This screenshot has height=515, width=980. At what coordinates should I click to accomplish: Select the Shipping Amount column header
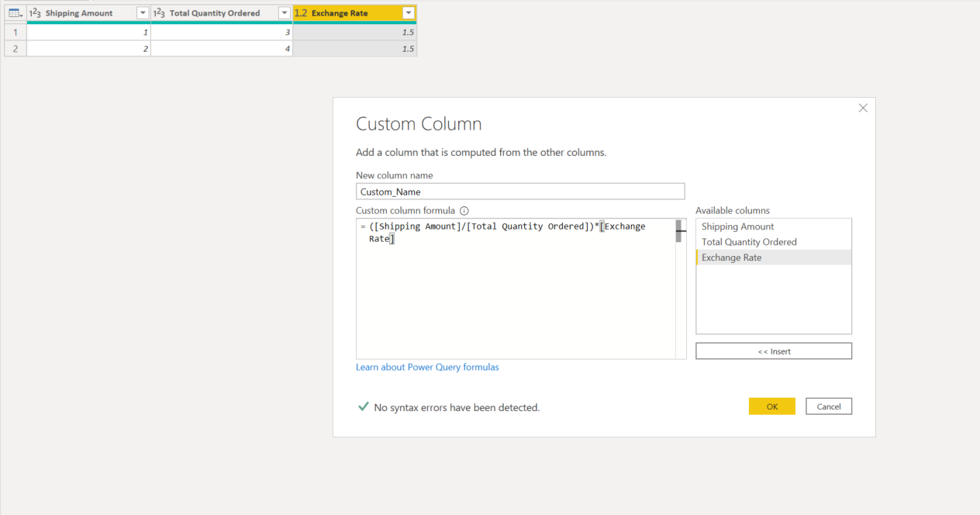click(88, 13)
